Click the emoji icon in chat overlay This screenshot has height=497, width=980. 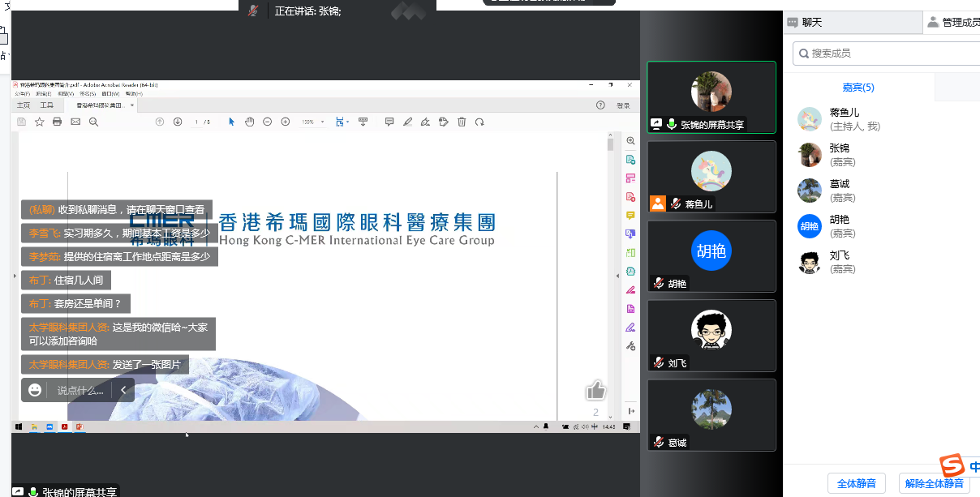click(35, 390)
